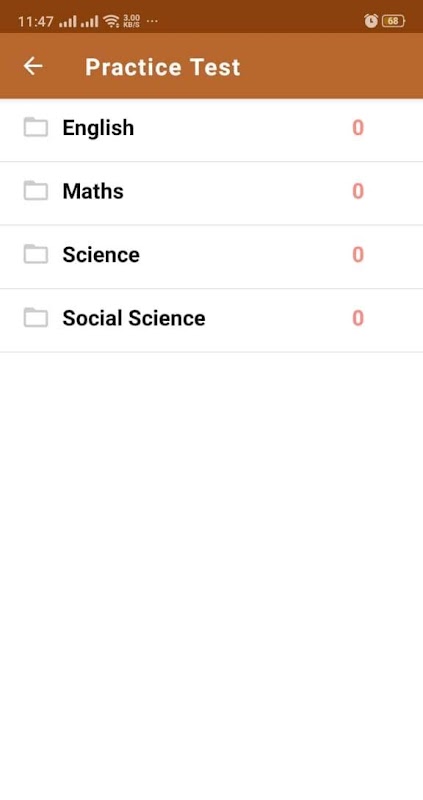
Task: Tap the Maths test count zero
Action: (358, 191)
